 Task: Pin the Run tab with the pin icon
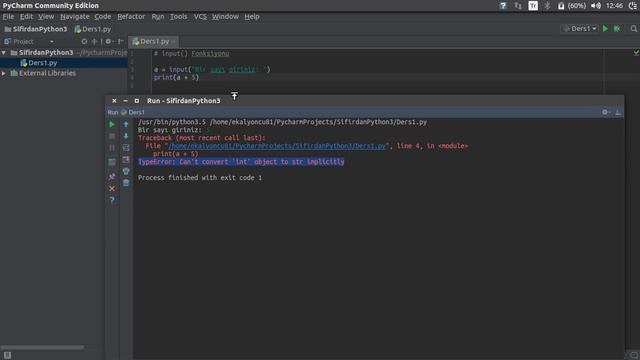click(112, 176)
